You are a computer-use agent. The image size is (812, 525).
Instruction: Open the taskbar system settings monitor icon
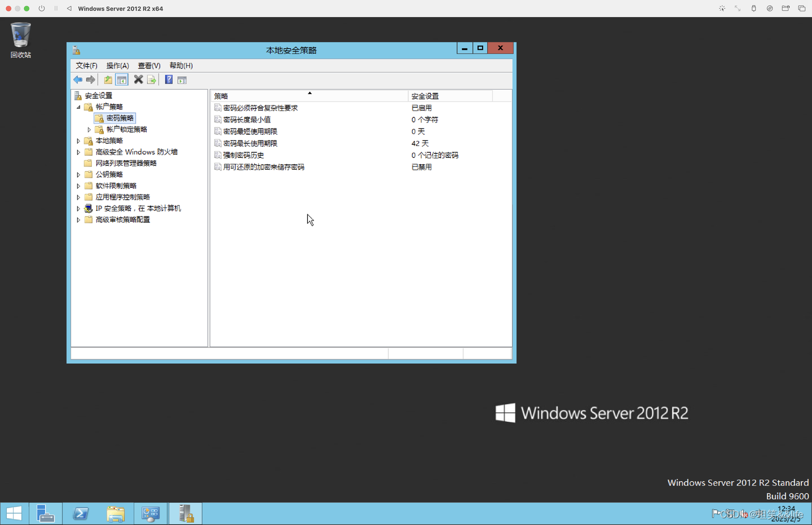[x=151, y=514]
